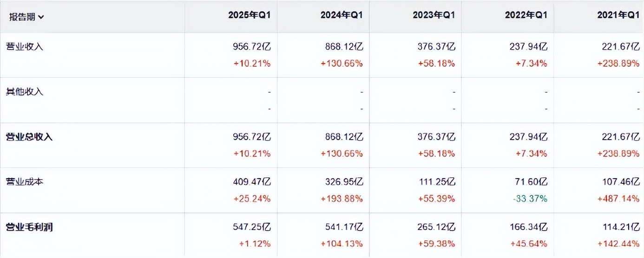Select the 265.12亿 gross profit cell

(436, 227)
